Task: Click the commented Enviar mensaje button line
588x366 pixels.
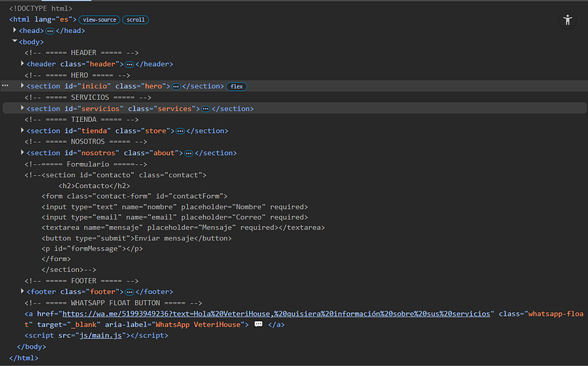Action: click(136, 238)
